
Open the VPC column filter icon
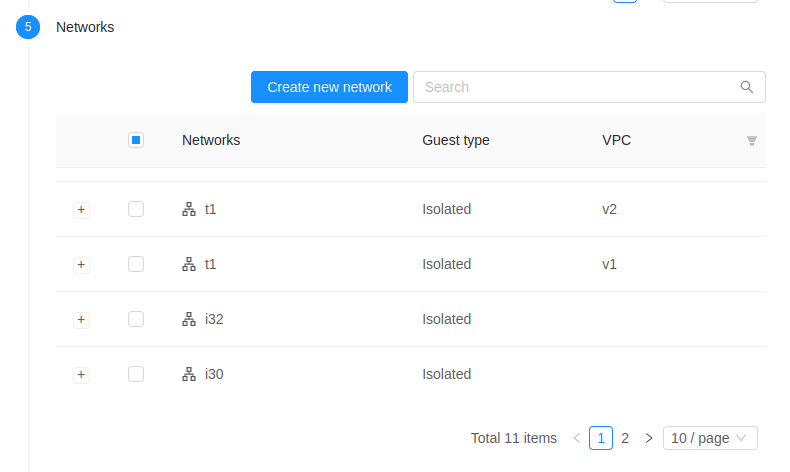tap(752, 141)
